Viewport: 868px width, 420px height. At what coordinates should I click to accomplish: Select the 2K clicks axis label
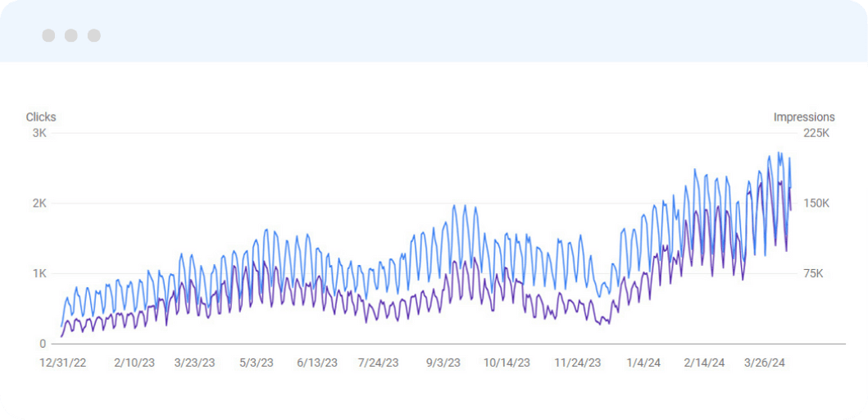click(39, 203)
